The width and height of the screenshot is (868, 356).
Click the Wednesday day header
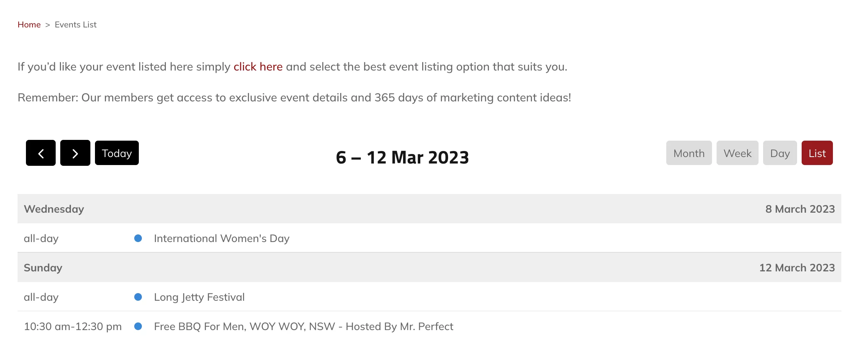(x=54, y=209)
